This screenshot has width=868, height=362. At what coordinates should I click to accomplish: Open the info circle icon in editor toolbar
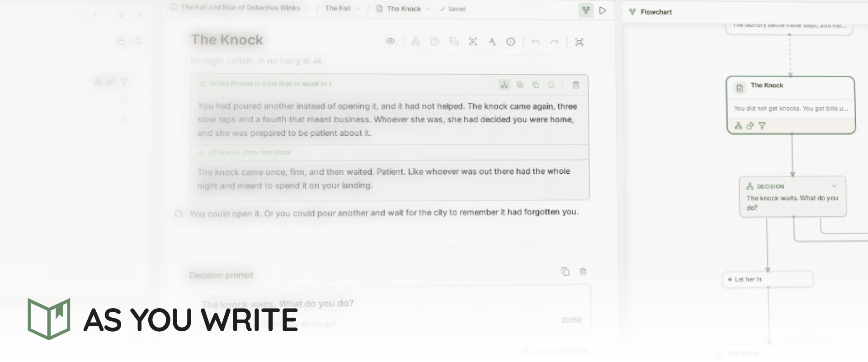tap(510, 42)
